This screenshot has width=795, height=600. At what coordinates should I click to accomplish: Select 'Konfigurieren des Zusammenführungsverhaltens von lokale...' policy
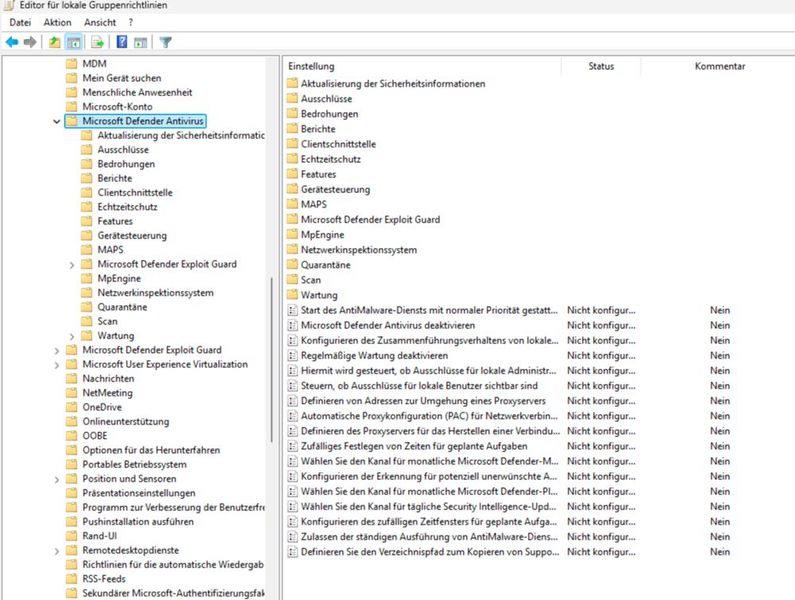[429, 340]
